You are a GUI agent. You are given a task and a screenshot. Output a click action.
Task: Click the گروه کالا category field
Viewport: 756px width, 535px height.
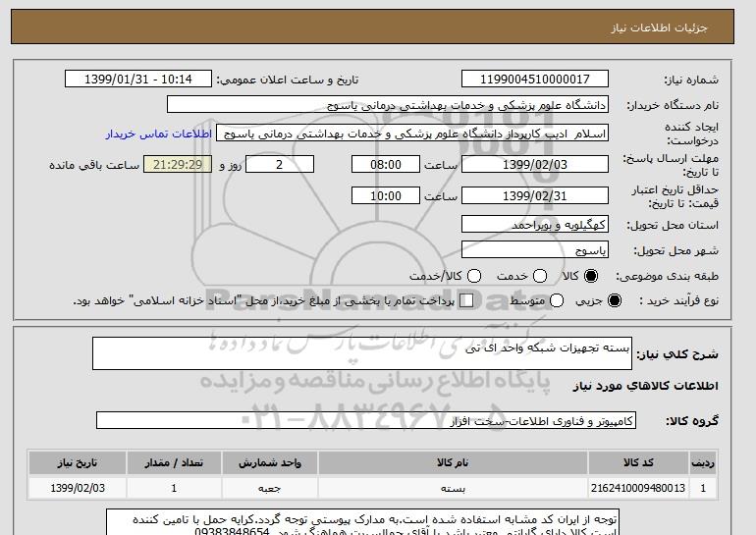(366, 420)
